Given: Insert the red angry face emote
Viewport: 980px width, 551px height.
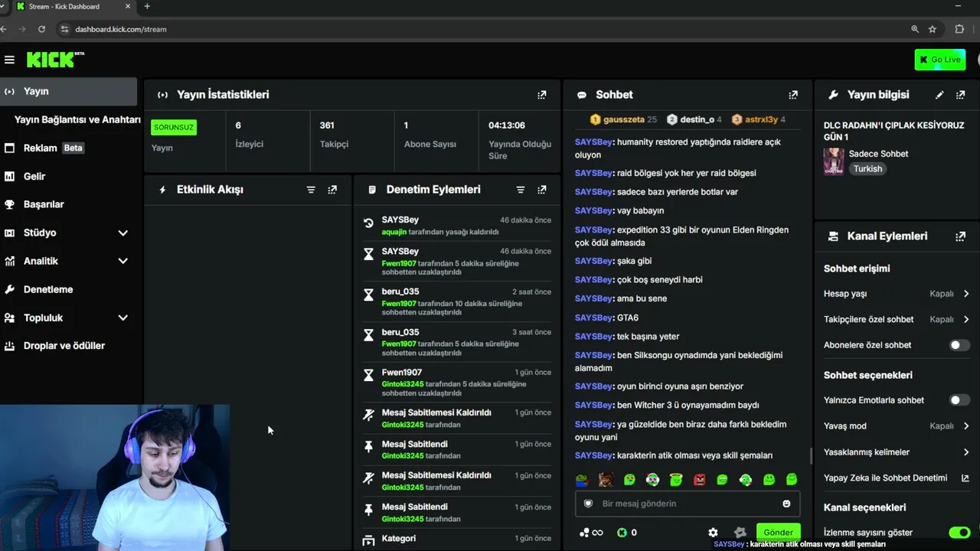Looking at the screenshot, I should click(699, 480).
